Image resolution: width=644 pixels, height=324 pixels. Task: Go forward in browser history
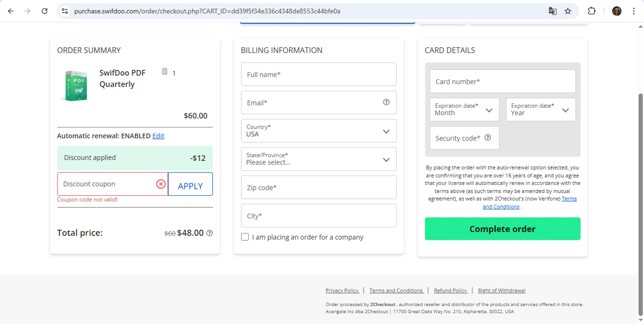pos(27,11)
